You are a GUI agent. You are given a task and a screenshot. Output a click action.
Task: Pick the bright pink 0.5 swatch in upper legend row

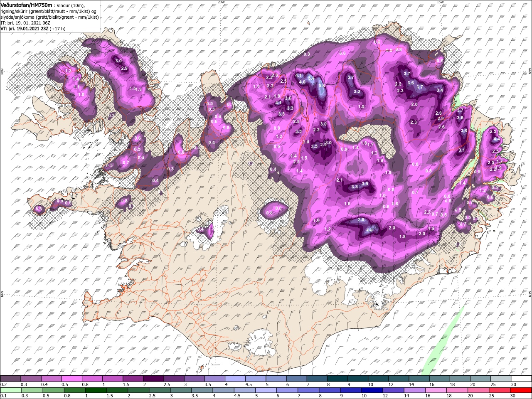tap(71, 379)
